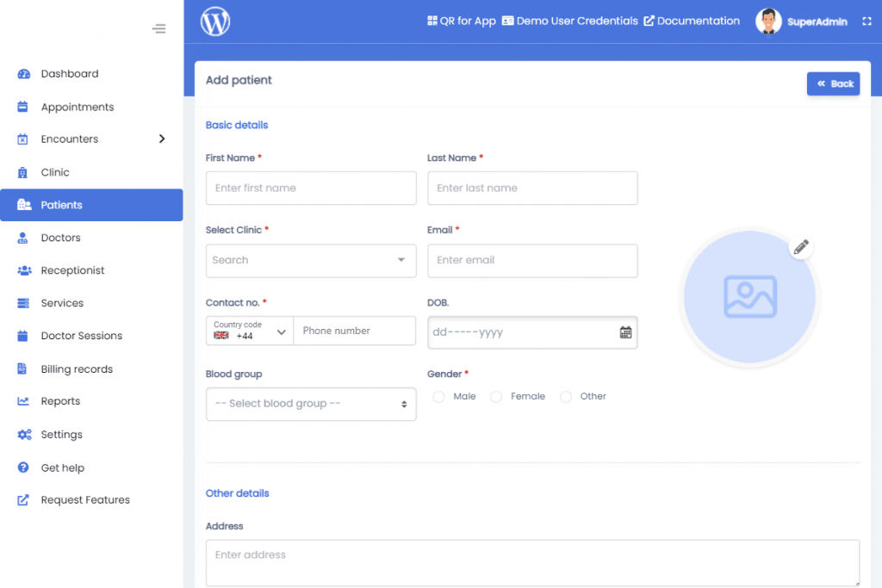This screenshot has width=882, height=588.
Task: Click the ID card icon for Demo Credentials
Action: point(507,21)
